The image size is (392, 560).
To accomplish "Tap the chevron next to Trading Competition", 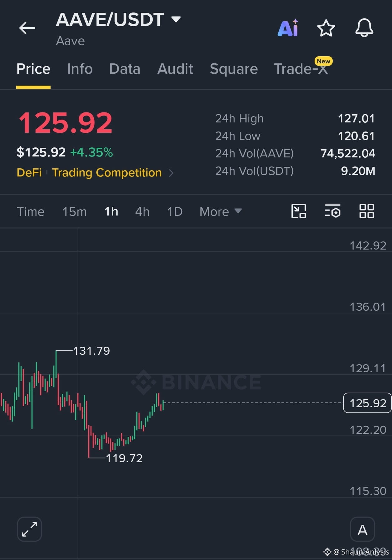I will click(171, 173).
